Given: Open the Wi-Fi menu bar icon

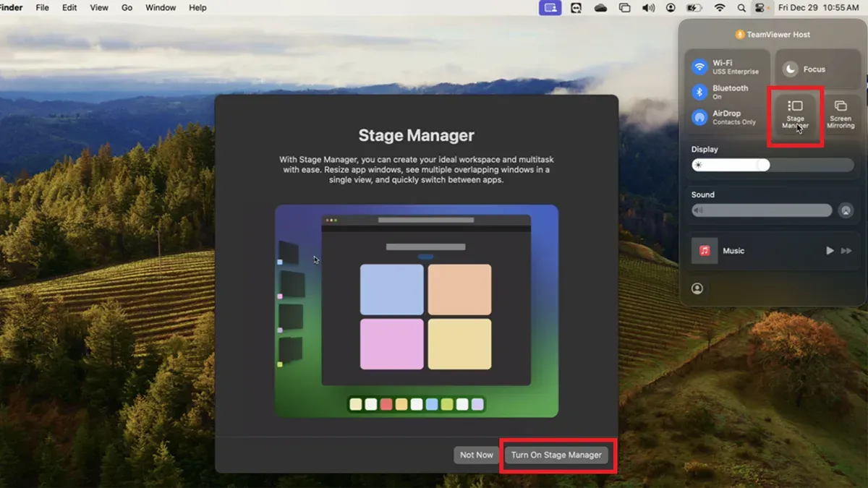Looking at the screenshot, I should click(x=719, y=8).
